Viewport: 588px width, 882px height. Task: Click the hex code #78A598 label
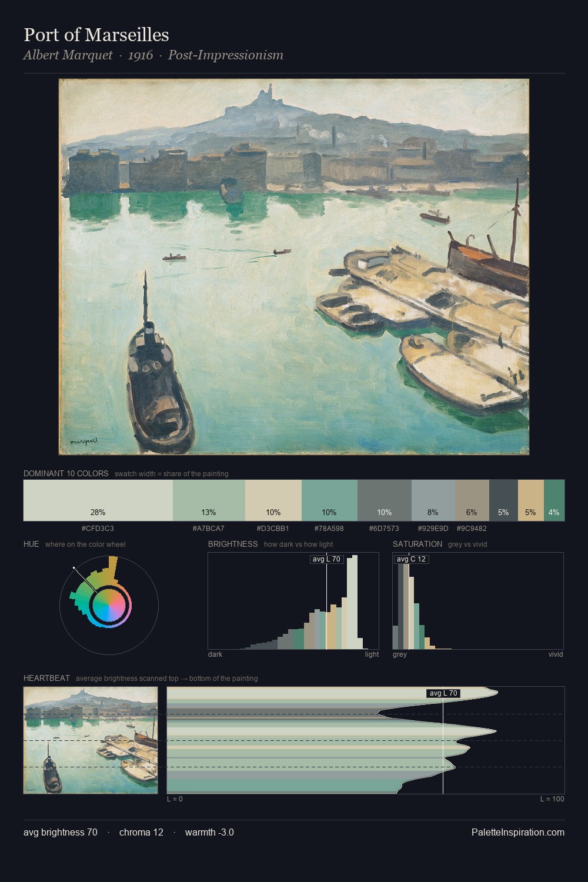coord(329,529)
